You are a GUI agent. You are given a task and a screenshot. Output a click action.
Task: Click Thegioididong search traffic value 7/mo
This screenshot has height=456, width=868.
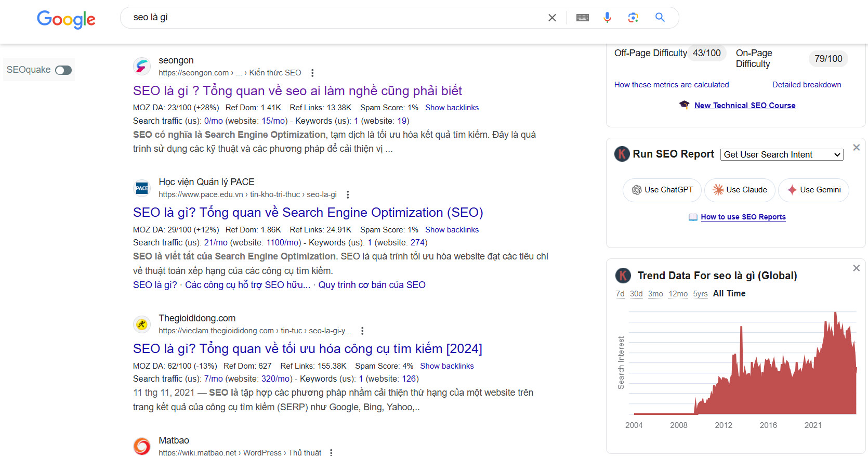point(214,379)
